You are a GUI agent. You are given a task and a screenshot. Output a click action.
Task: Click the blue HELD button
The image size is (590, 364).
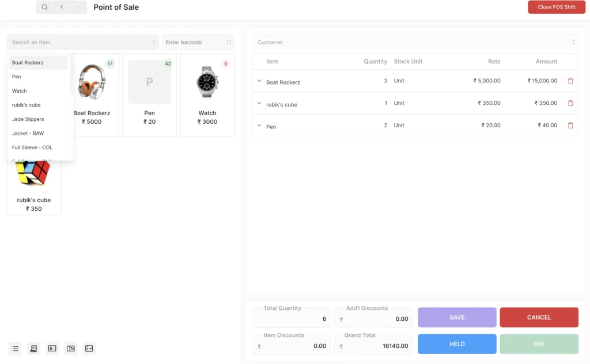click(x=457, y=344)
